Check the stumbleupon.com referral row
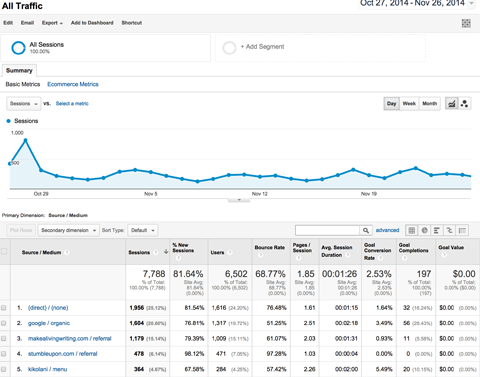 4,354
